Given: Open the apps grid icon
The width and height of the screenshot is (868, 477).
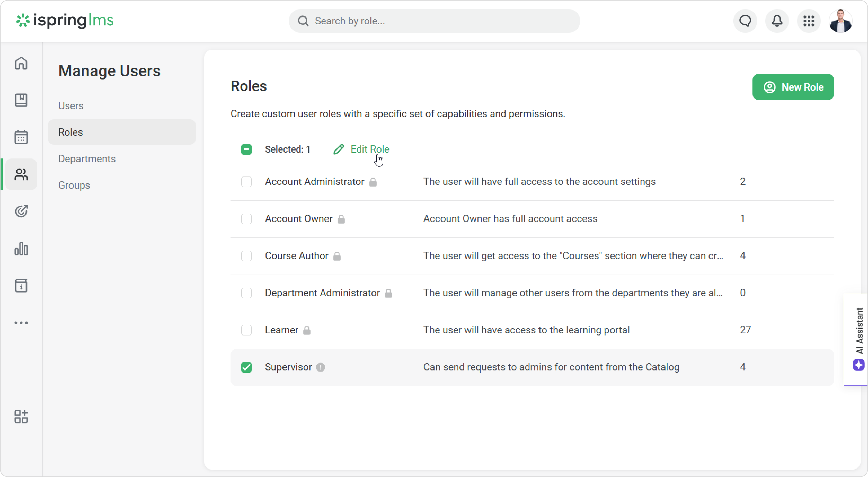Looking at the screenshot, I should pyautogui.click(x=809, y=21).
